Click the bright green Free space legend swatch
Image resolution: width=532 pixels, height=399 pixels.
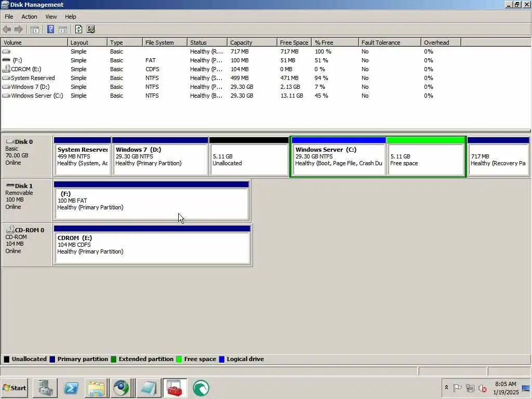[179, 359]
